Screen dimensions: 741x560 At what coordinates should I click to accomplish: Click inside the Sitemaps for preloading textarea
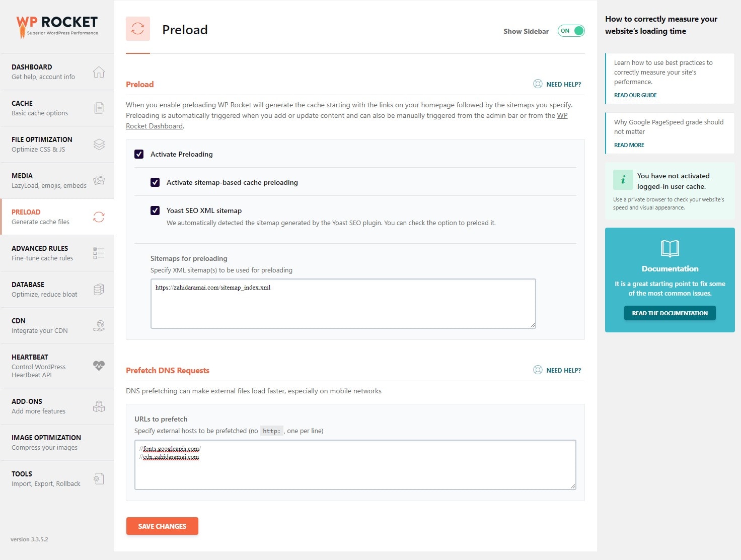coord(342,302)
